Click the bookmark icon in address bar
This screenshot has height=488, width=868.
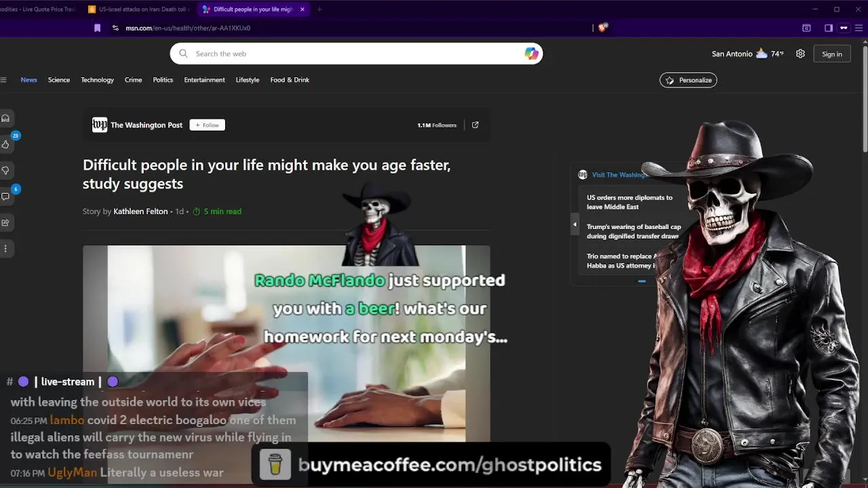pyautogui.click(x=97, y=28)
